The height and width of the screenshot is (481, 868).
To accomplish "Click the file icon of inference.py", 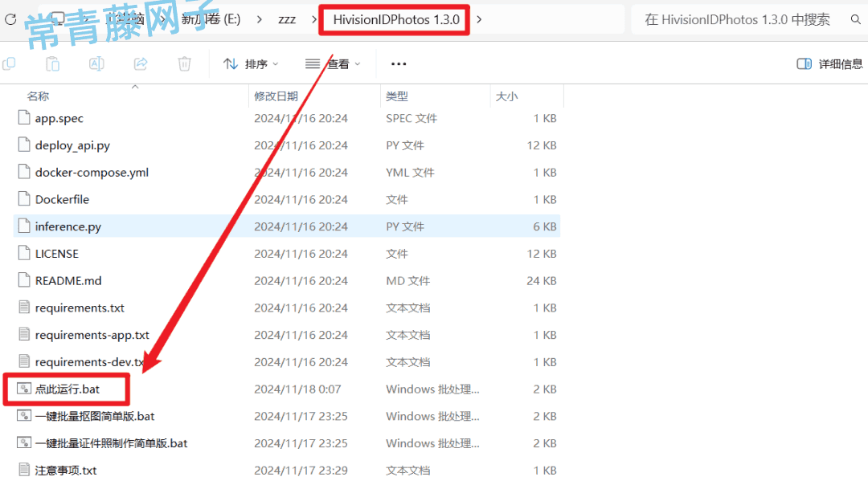I will click(24, 226).
